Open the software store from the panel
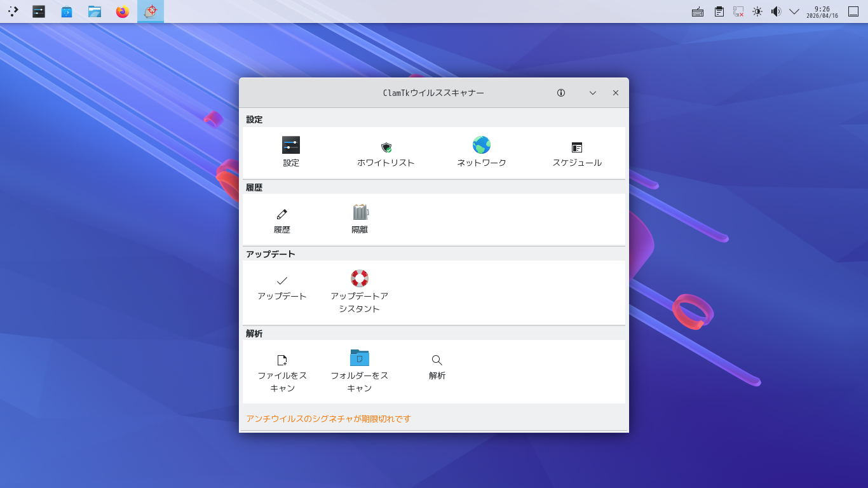Image resolution: width=868 pixels, height=488 pixels. pyautogui.click(x=67, y=11)
